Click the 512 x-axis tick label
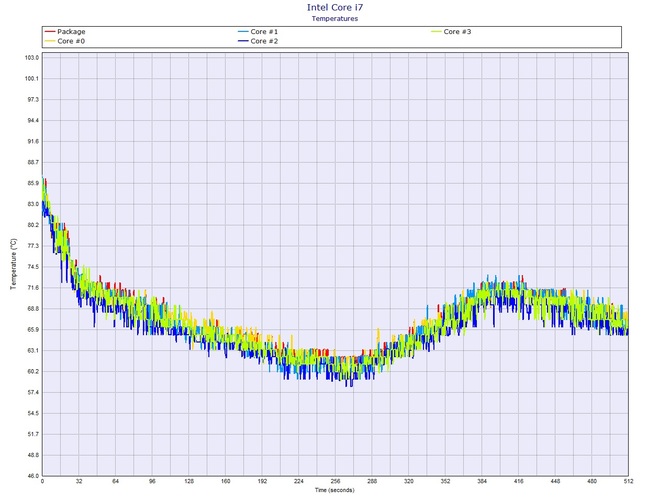 [628, 481]
